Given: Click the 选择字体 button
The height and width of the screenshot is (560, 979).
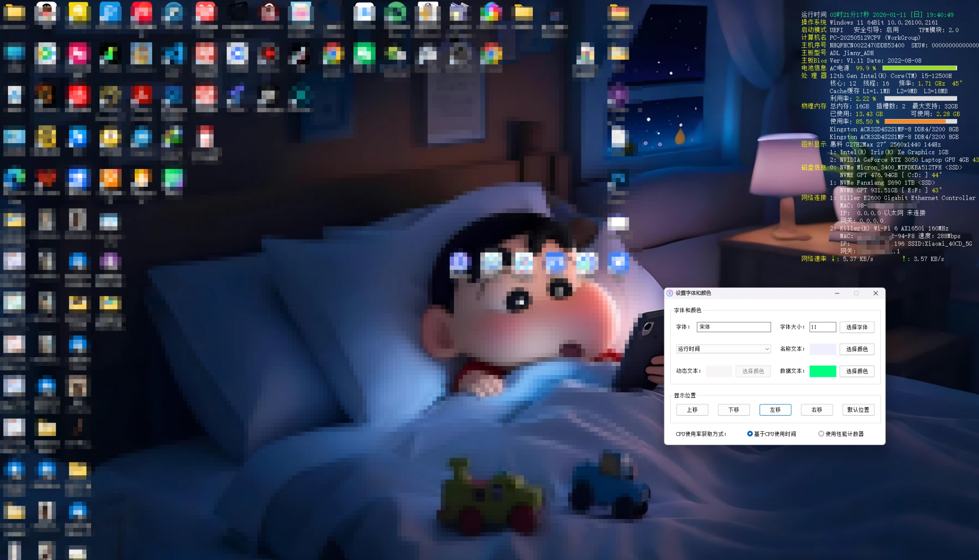Looking at the screenshot, I should 857,327.
